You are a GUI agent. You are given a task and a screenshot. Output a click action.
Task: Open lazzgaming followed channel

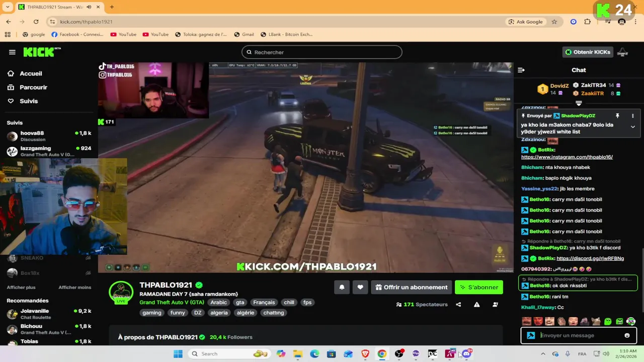pyautogui.click(x=49, y=151)
